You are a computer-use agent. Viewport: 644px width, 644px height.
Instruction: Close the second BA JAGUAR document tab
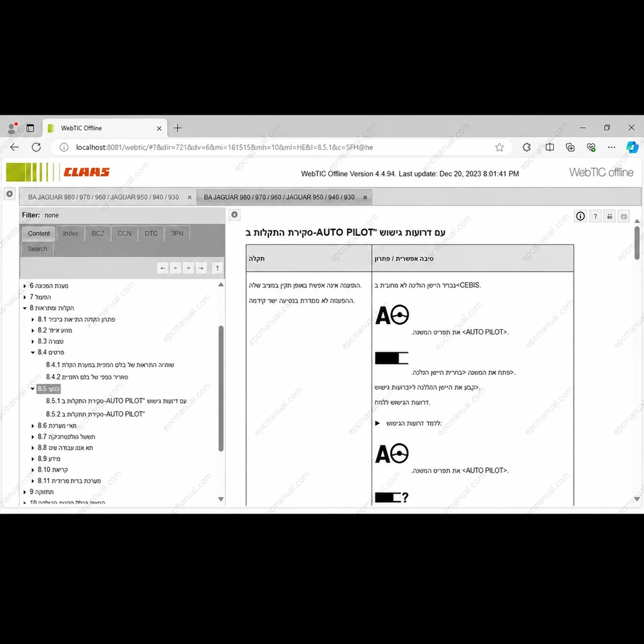365,198
